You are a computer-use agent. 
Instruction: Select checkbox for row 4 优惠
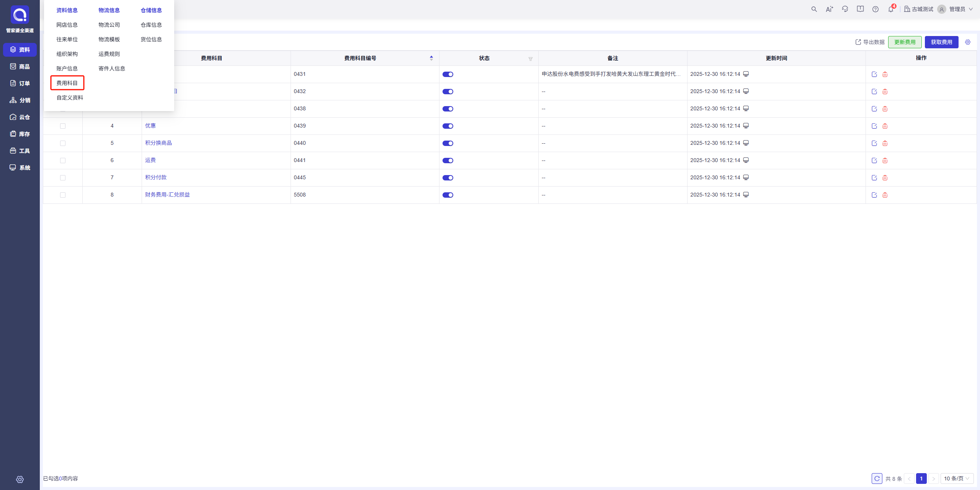[63, 126]
